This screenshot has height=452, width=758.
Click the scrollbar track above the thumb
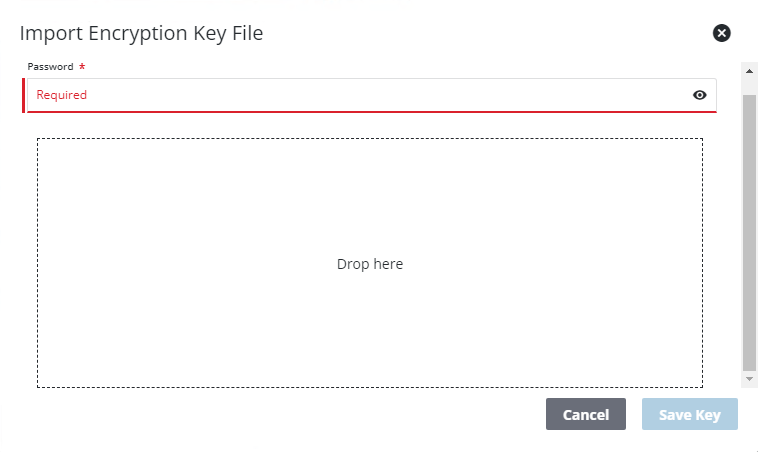(x=749, y=87)
